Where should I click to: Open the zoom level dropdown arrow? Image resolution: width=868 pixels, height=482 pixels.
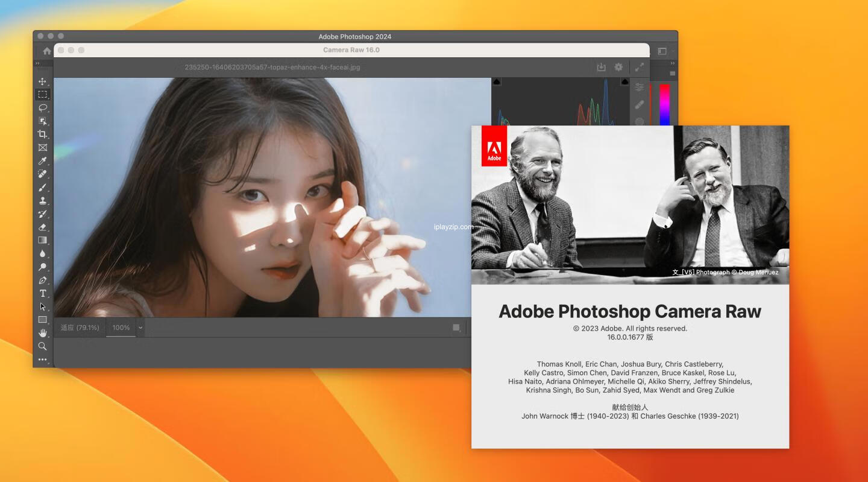pyautogui.click(x=140, y=328)
